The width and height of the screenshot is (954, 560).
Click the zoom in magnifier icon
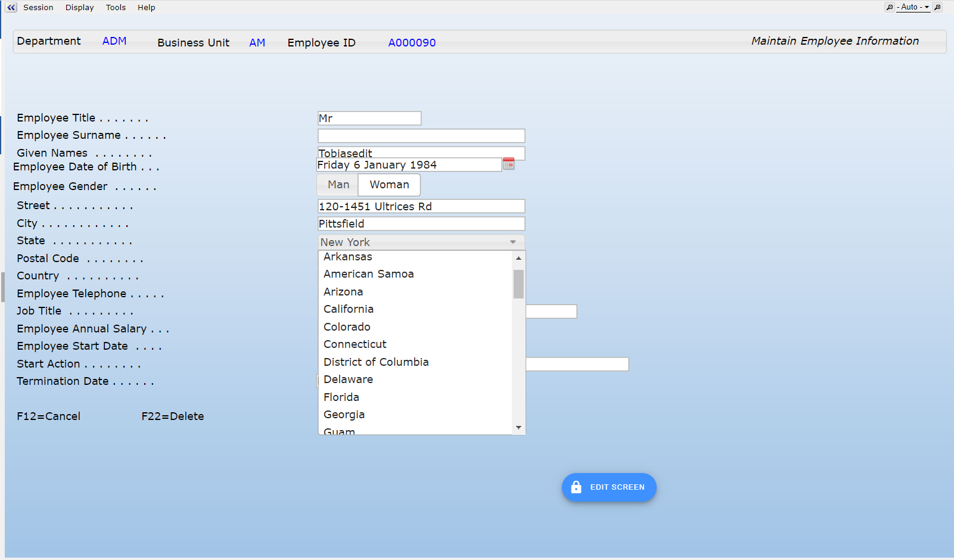(937, 7)
